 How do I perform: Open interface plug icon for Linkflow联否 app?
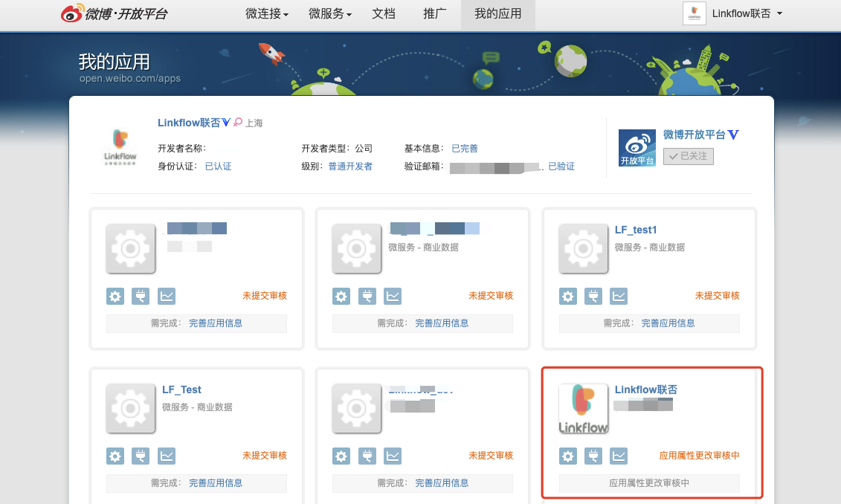(x=593, y=456)
